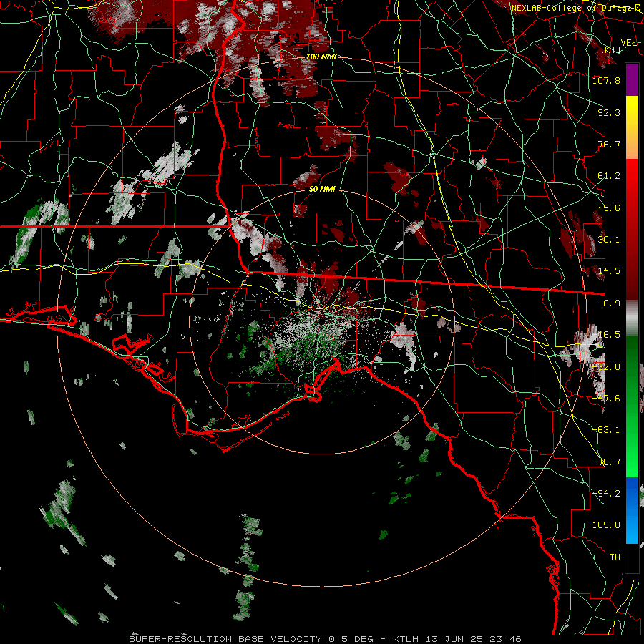The width and height of the screenshot is (644, 644).
Task: Select the 30.1 velocity scale value
Action: [609, 240]
